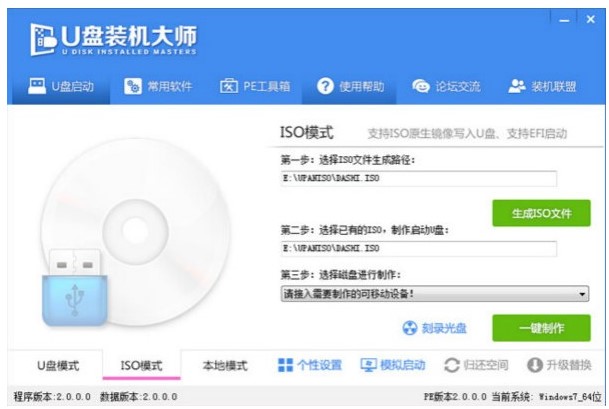609x409 pixels.
Task: Click the 装机联盟 people icon
Action: pos(517,86)
